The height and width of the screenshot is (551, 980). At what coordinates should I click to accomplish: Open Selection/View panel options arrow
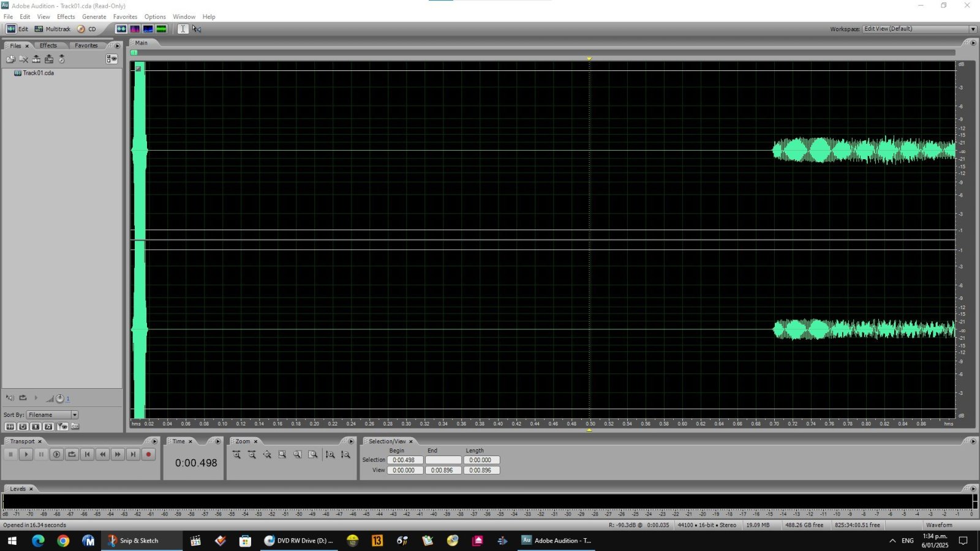pyautogui.click(x=973, y=441)
